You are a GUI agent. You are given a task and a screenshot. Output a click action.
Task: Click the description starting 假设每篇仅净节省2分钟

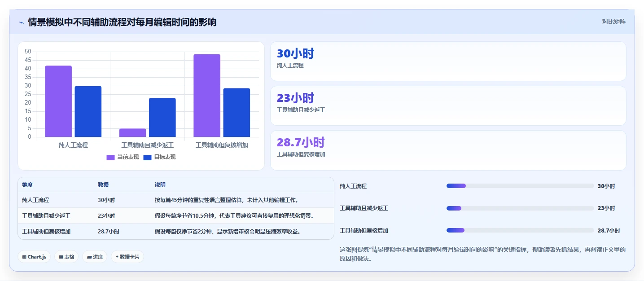point(228,232)
